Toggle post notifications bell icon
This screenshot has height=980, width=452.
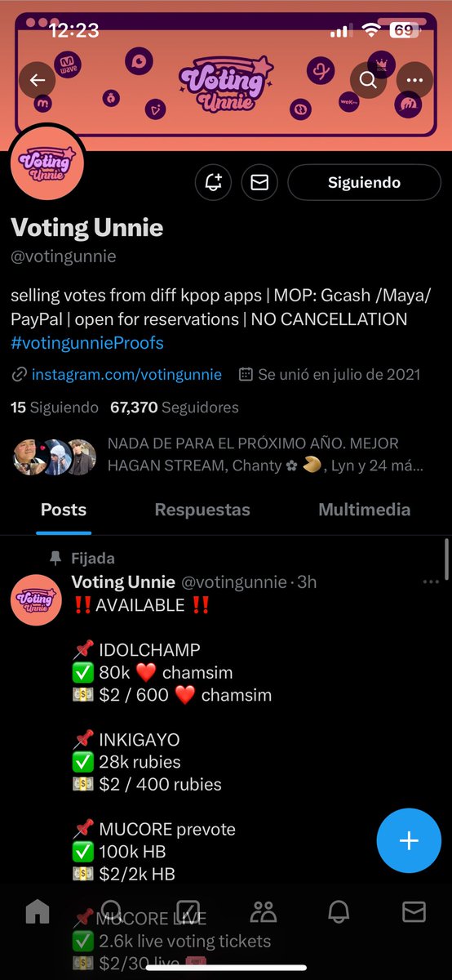214,183
